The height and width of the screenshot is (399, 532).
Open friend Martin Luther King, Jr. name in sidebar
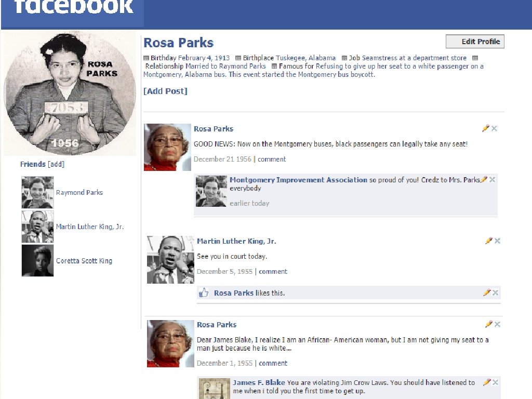point(90,227)
